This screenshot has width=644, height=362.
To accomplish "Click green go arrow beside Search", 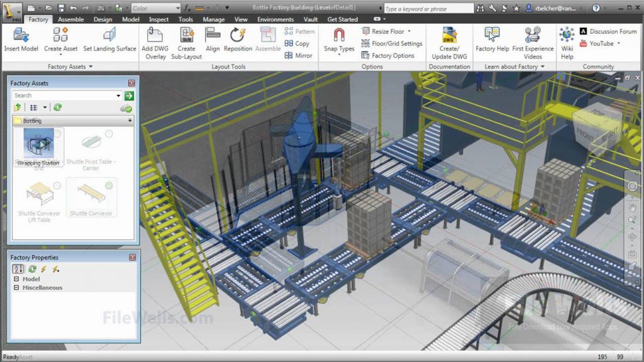I will pyautogui.click(x=129, y=96).
